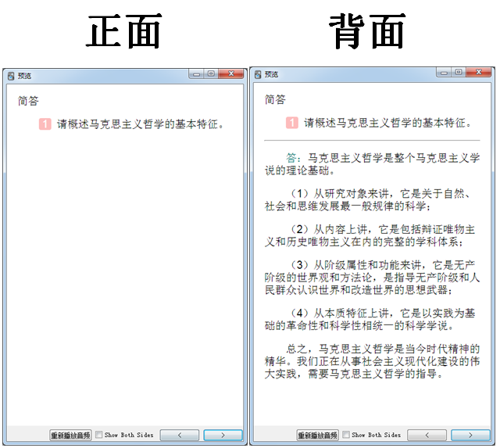This screenshot has height=448, width=500.
Task: Maximize the left preview window
Action: (x=211, y=73)
